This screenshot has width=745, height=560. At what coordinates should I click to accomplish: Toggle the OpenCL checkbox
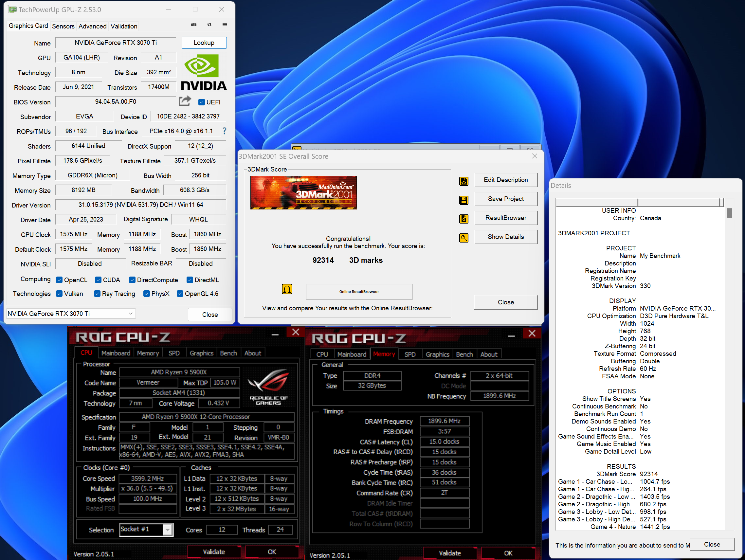tap(59, 280)
